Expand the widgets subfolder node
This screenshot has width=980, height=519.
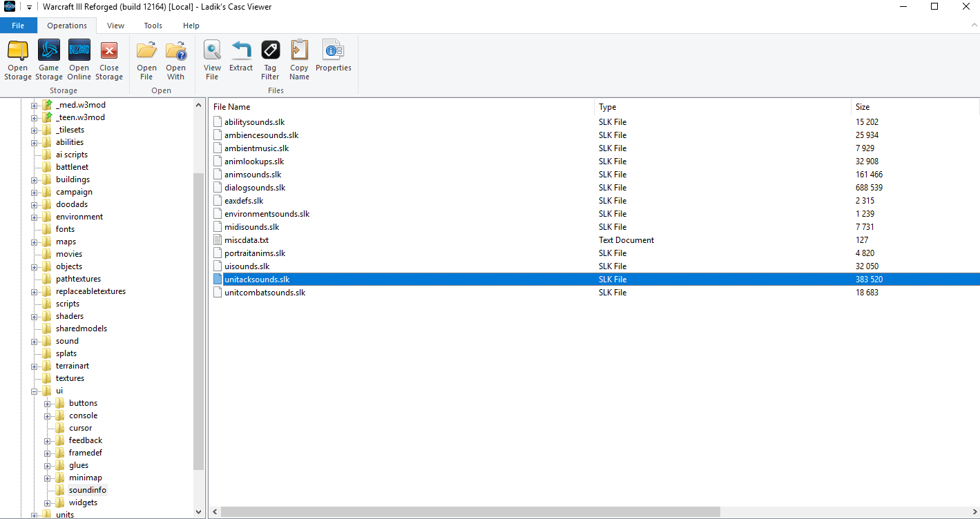tap(47, 502)
